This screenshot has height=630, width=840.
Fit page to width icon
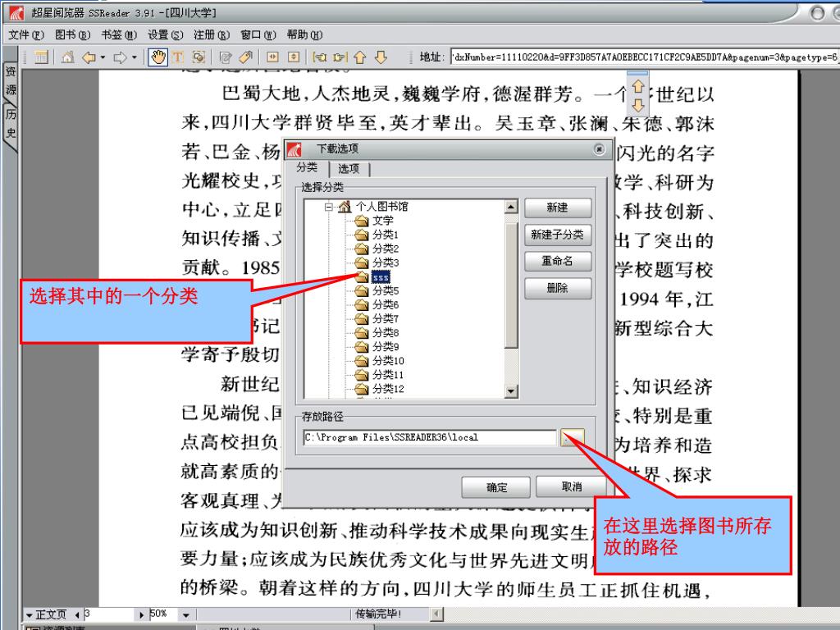(x=272, y=57)
